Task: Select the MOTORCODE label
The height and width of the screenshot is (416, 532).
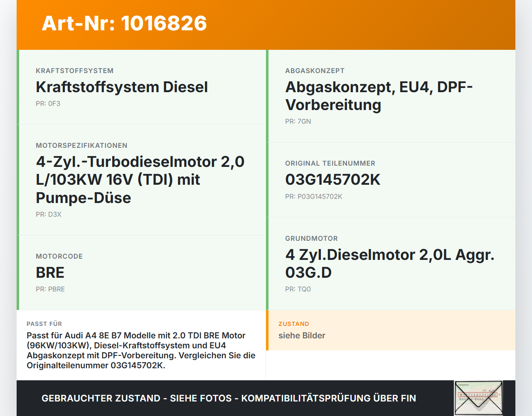Action: click(x=59, y=257)
